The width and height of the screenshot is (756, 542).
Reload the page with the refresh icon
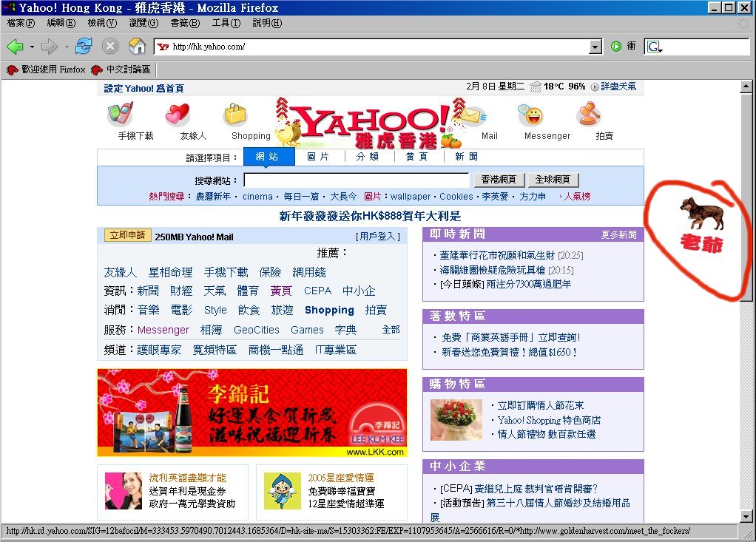click(84, 47)
